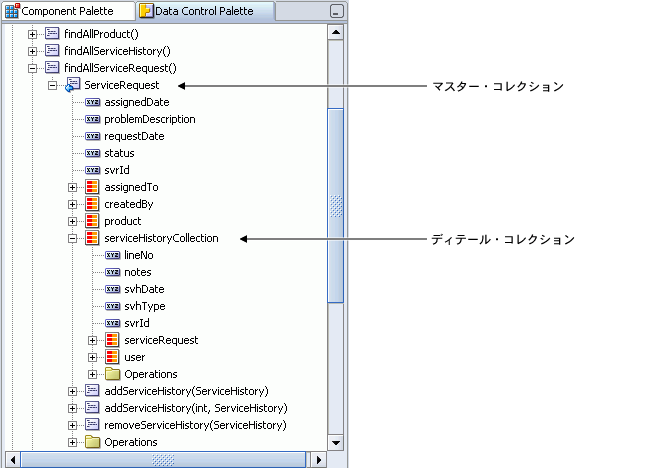This screenshot has height=468, width=648.
Task: Click the findAllServiceHistory() method icon
Action: point(52,50)
